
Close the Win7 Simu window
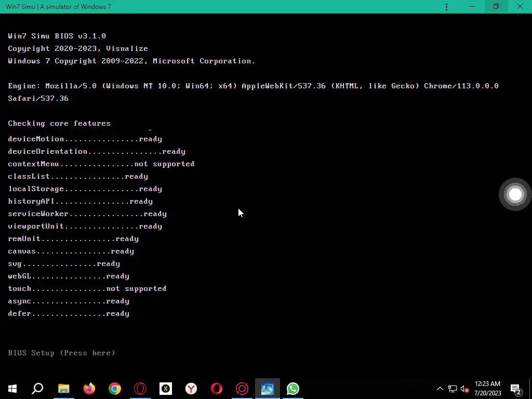coord(520,7)
